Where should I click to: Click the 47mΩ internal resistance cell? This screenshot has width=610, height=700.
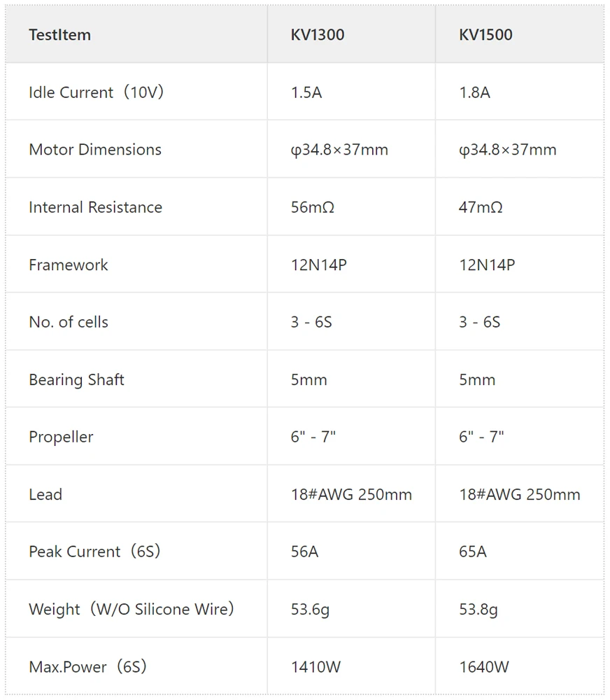point(481,207)
